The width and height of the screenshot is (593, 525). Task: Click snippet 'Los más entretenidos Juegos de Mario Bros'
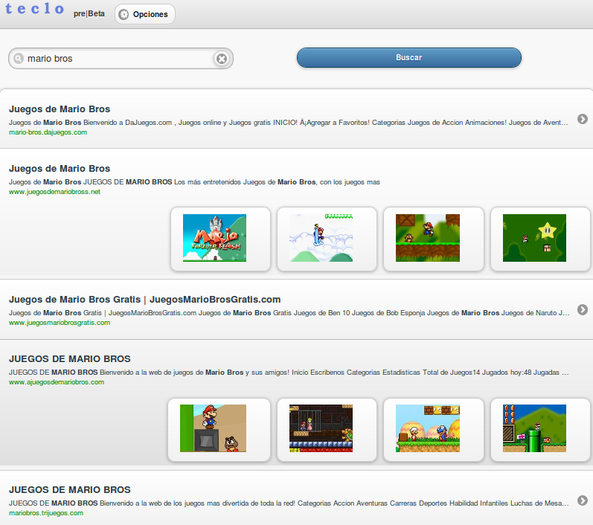click(194, 182)
